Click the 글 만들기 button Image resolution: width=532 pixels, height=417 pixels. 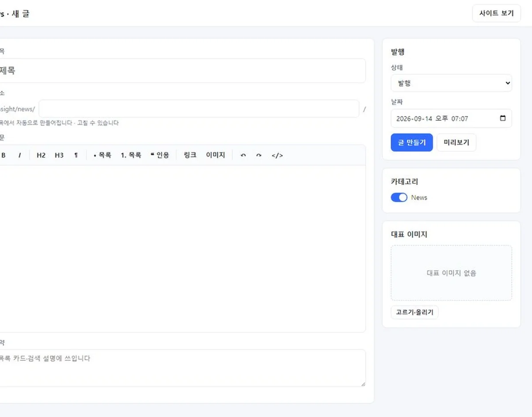pyautogui.click(x=411, y=142)
